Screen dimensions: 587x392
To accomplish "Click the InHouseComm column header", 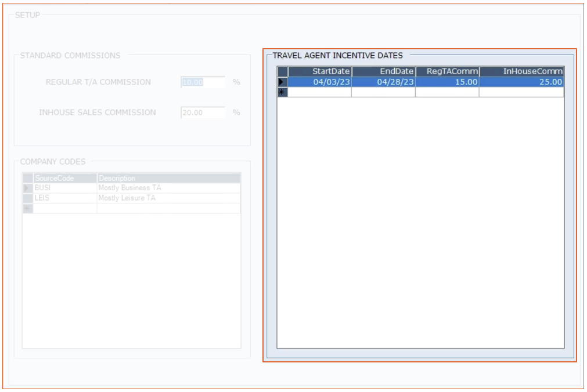I will click(x=521, y=71).
